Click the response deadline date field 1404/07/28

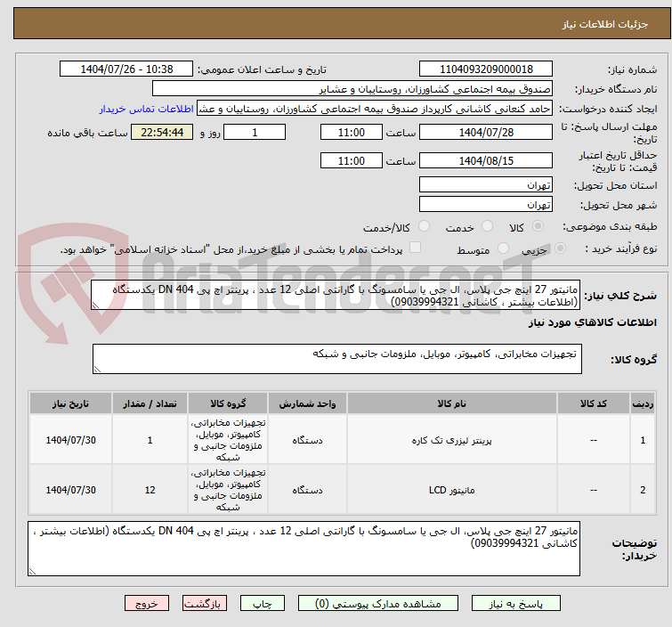tap(485, 132)
